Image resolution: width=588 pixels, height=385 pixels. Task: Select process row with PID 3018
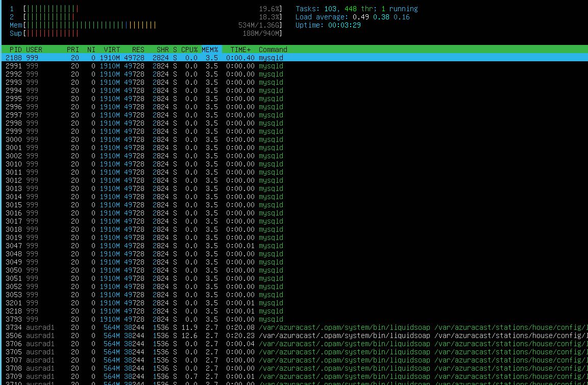[x=294, y=229]
